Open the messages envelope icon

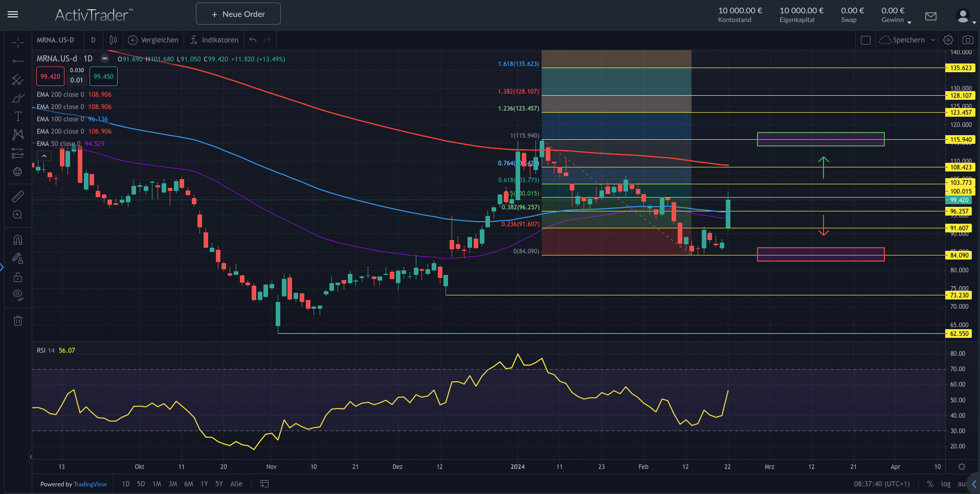click(x=931, y=16)
